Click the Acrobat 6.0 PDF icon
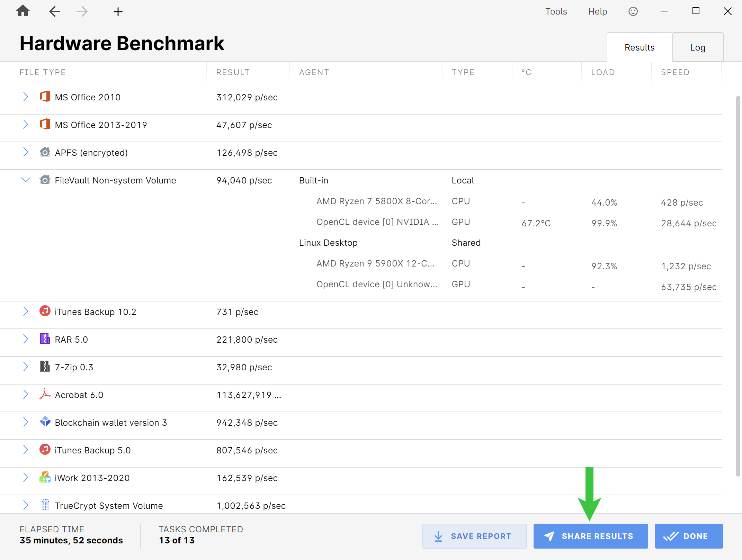This screenshot has width=742, height=560. pyautogui.click(x=45, y=394)
